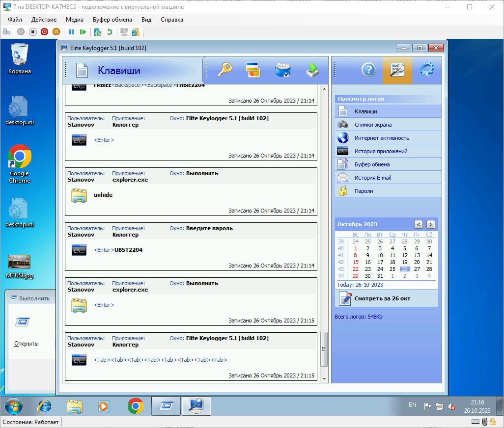This screenshot has height=428, width=504.
Task: Click Windows 7 Start button
Action: point(14,406)
